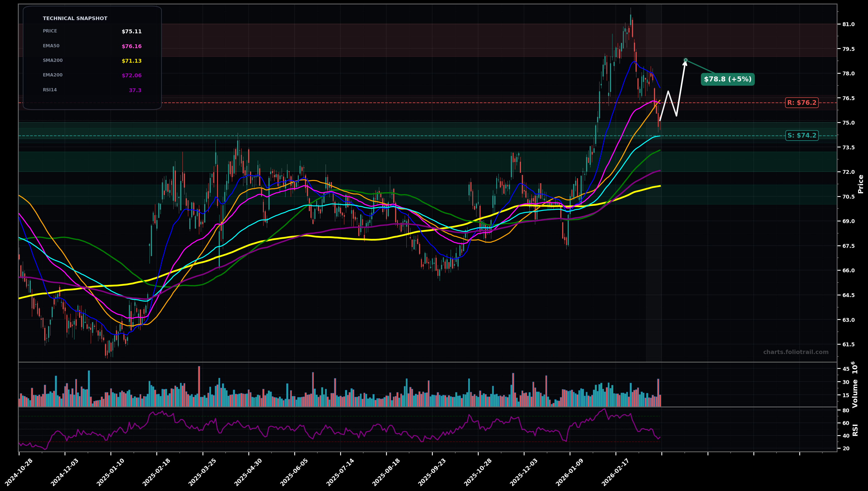The image size is (868, 491).
Task: Click the PRICE row showing $75.11
Action: click(131, 31)
